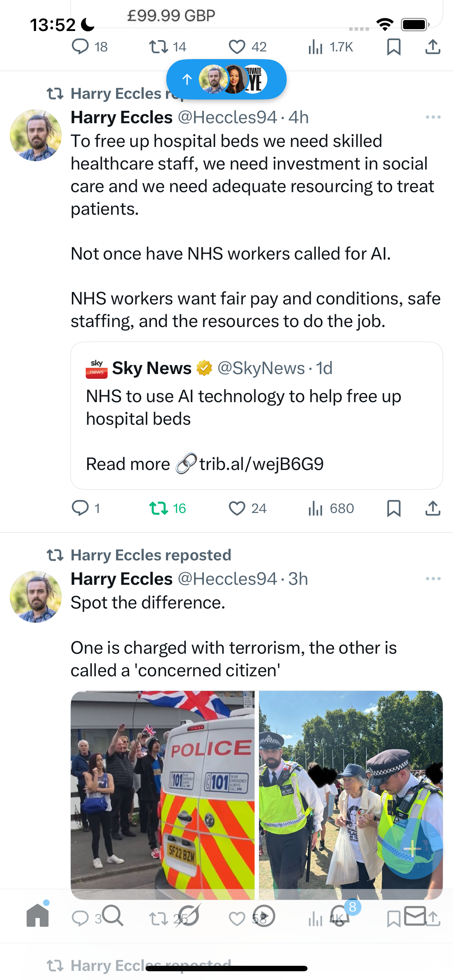Open Harry Eccles profile avatar on 3h tweet
Image resolution: width=453 pixels, height=980 pixels.
36,596
